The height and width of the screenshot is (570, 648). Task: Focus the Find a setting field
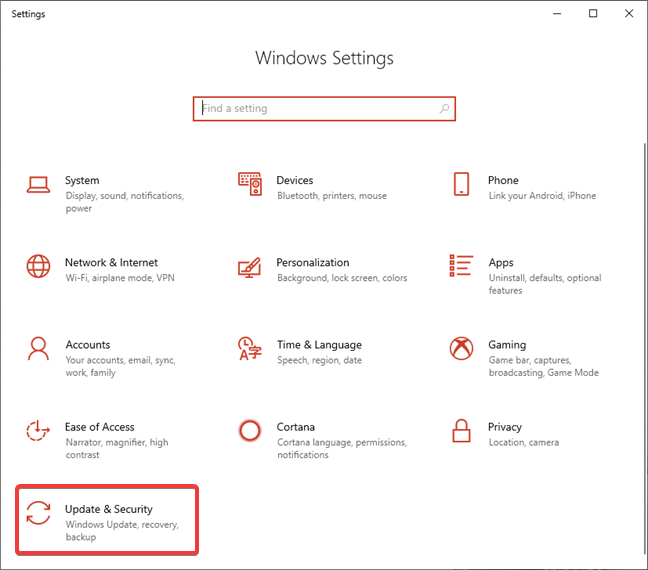324,109
